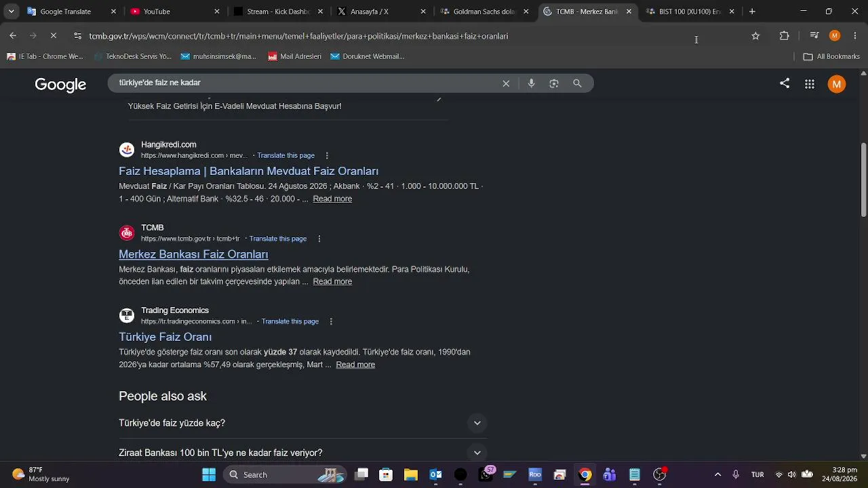Image resolution: width=868 pixels, height=488 pixels.
Task: Click the address bar URL
Action: (x=298, y=36)
